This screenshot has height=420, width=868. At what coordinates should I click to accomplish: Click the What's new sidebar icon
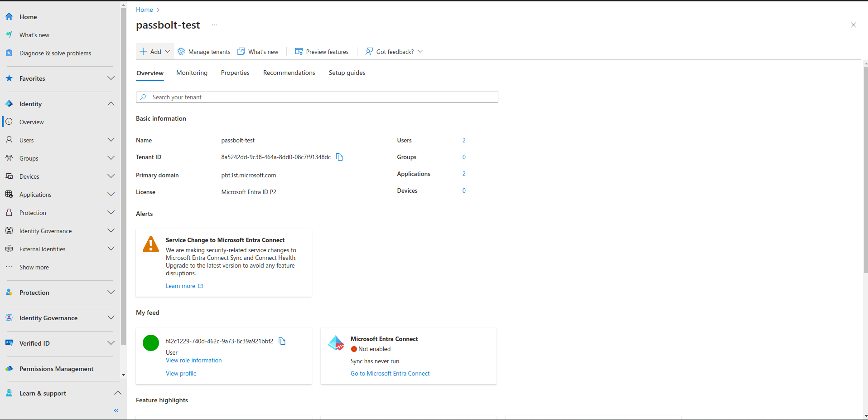pyautogui.click(x=9, y=35)
